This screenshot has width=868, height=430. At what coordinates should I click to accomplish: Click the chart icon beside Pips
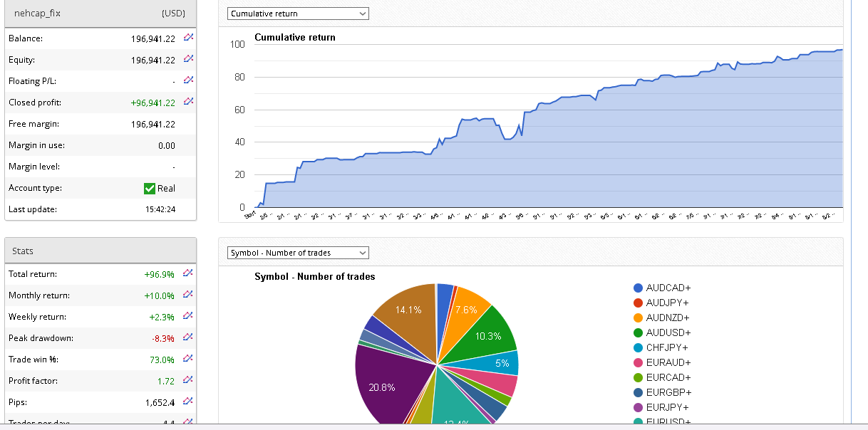(188, 402)
